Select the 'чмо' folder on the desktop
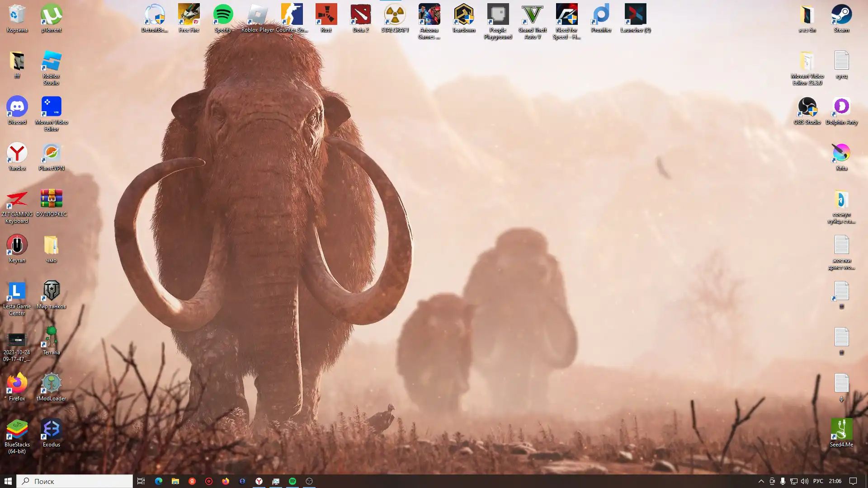Viewport: 868px width, 488px height. point(51,249)
